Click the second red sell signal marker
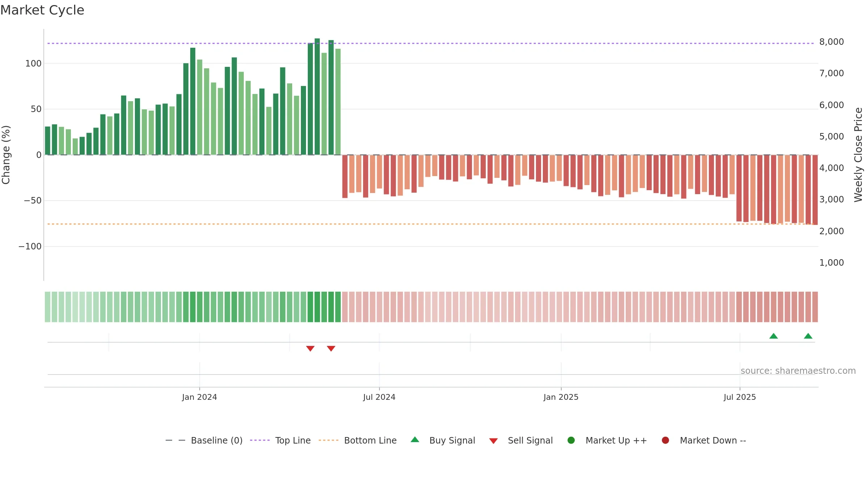 331,348
